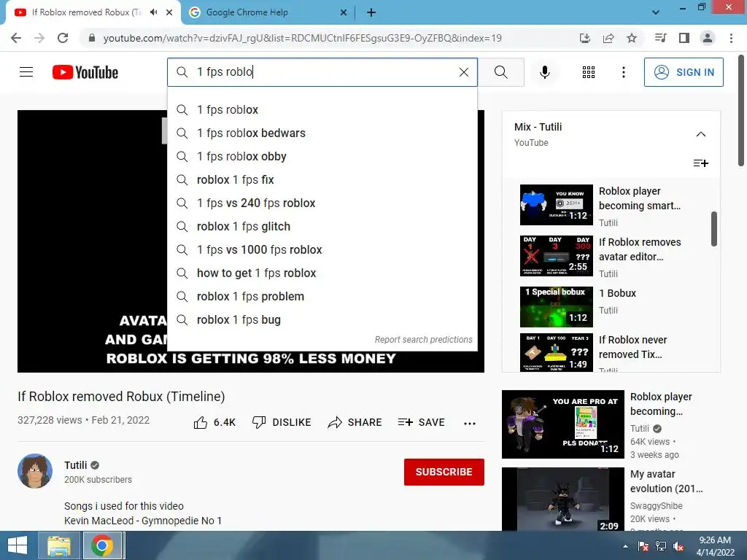Choose suggestion '1 fps vs 240 fps roblox'
The image size is (747, 560).
pyautogui.click(x=322, y=203)
